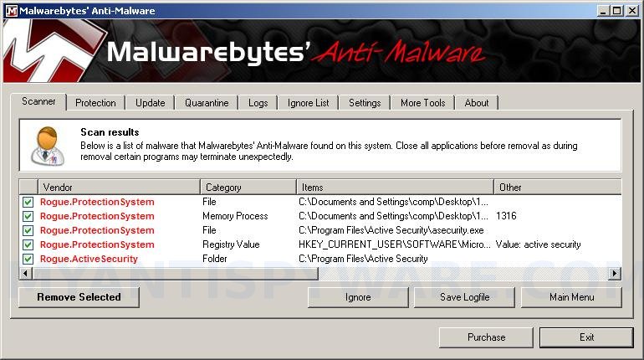This screenshot has width=644, height=360.
Task: Open the Ignore List tab
Action: pyautogui.click(x=308, y=103)
